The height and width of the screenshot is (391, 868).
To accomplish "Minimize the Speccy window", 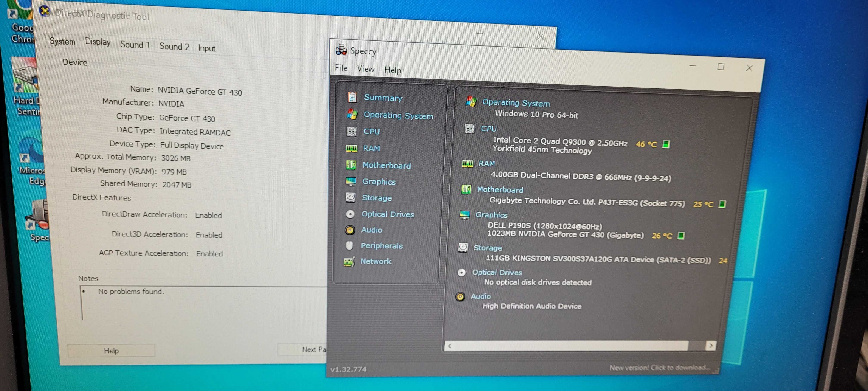I will (x=693, y=66).
